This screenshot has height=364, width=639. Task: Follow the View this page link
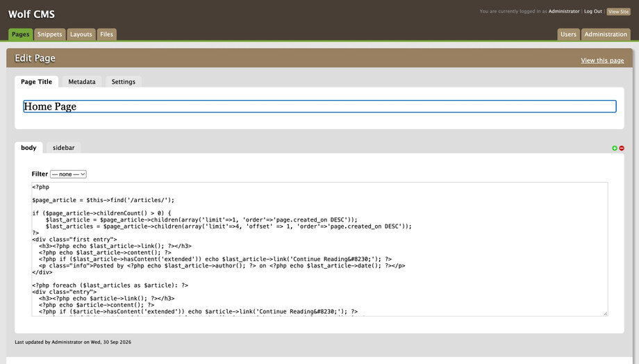(x=602, y=60)
